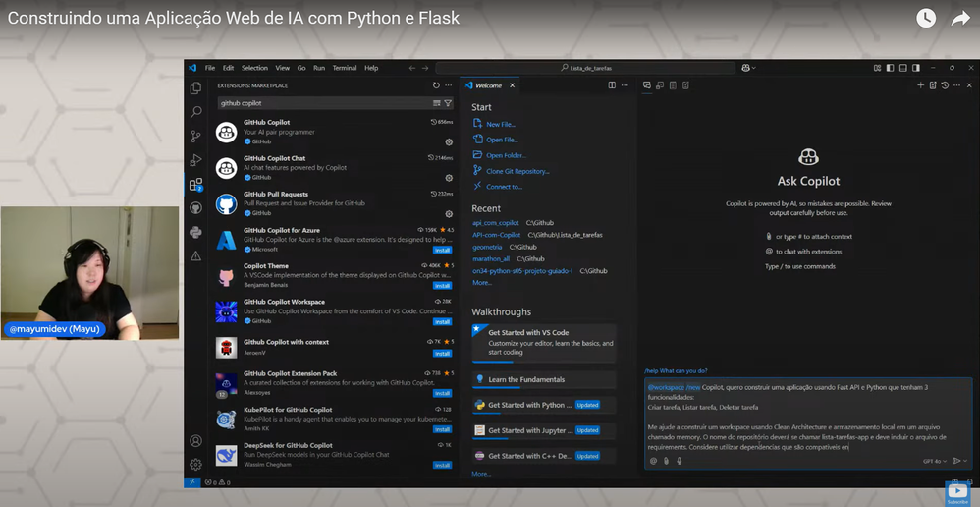Screen dimensions: 980x507
Task: Click the Open Folder... link
Action: coord(507,155)
